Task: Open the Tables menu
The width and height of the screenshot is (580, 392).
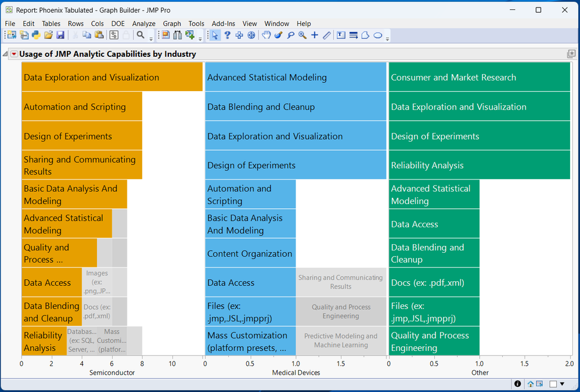Action: coord(51,23)
